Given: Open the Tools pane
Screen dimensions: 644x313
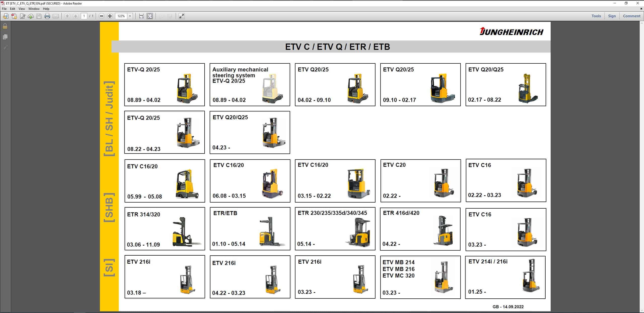Looking at the screenshot, I should 596,16.
